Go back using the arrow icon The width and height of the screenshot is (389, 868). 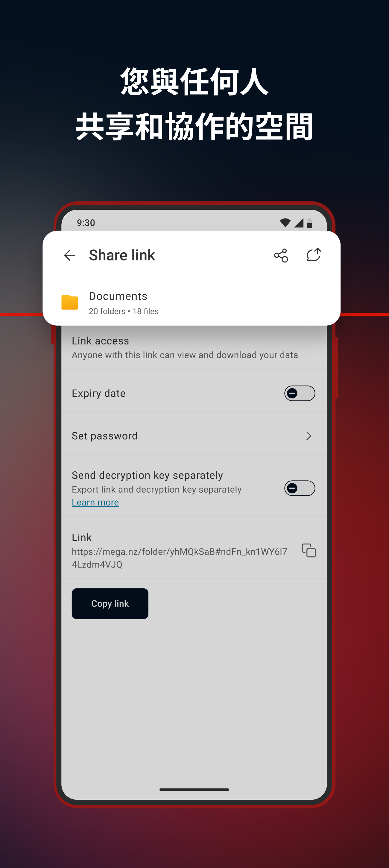pos(69,255)
